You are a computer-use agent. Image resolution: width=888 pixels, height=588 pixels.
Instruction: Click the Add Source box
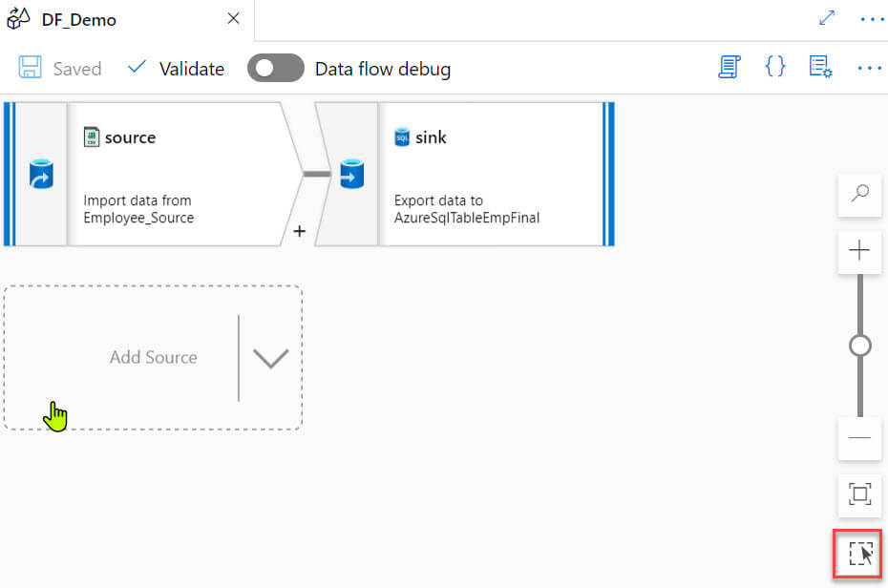pos(153,358)
